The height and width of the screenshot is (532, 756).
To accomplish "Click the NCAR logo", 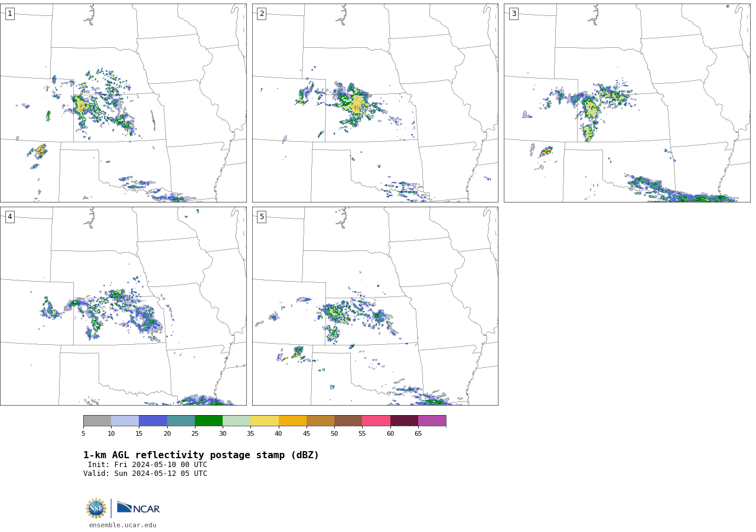I will pyautogui.click(x=138, y=508).
